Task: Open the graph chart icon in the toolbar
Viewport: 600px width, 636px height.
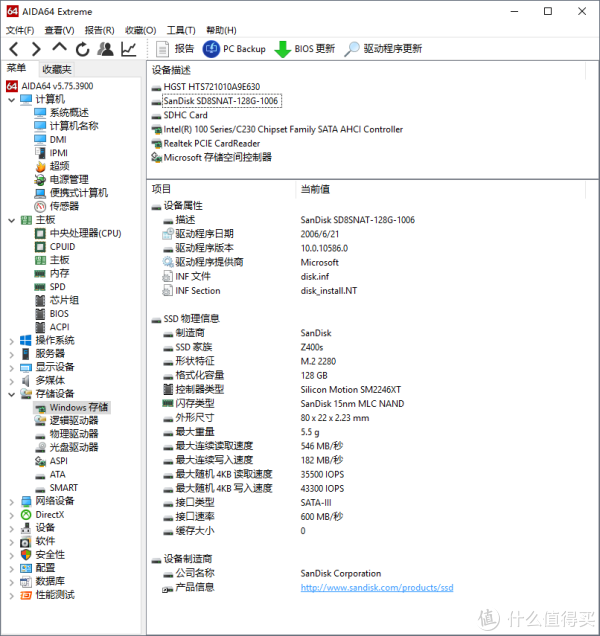Action: (129, 49)
